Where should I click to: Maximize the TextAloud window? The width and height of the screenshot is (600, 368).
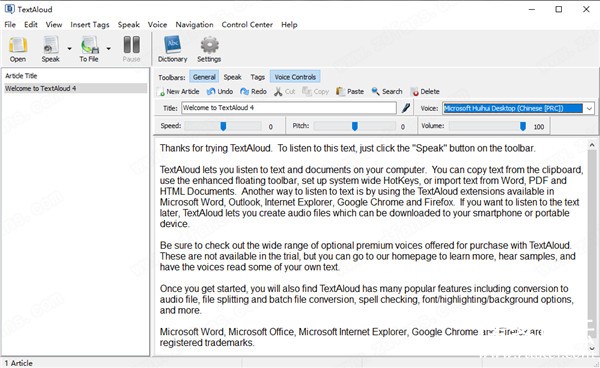tap(559, 9)
